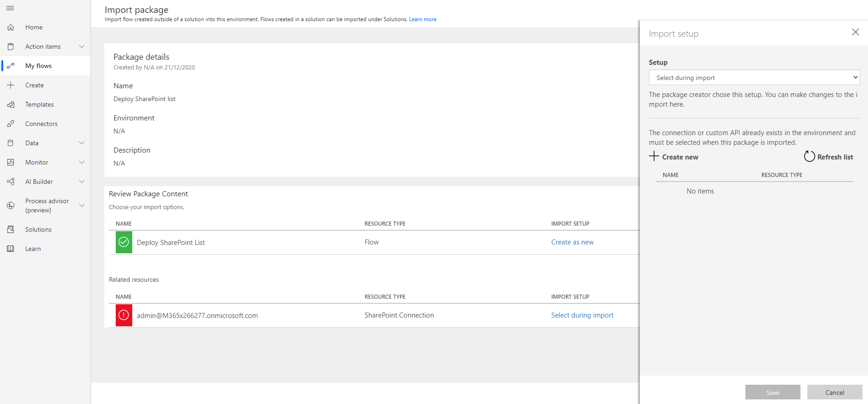Viewport: 868px width, 404px height.
Task: Click the NAME column header in Import setup panel
Action: (x=671, y=175)
